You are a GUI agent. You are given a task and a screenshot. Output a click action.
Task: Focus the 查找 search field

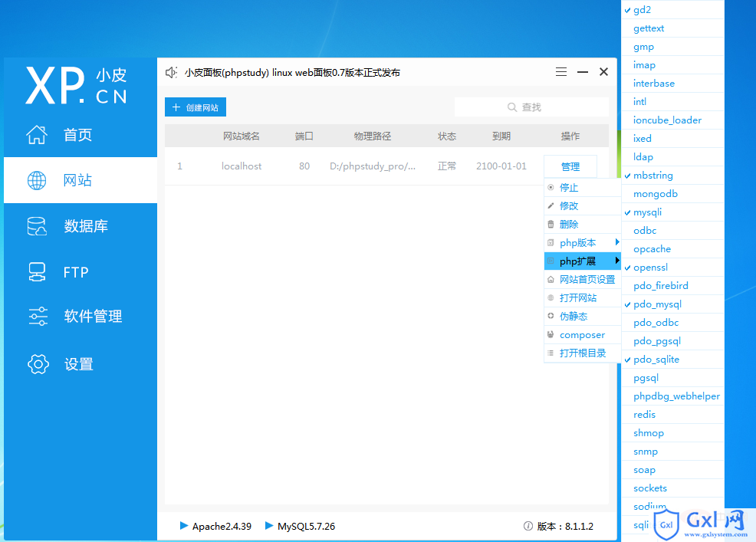pyautogui.click(x=531, y=107)
